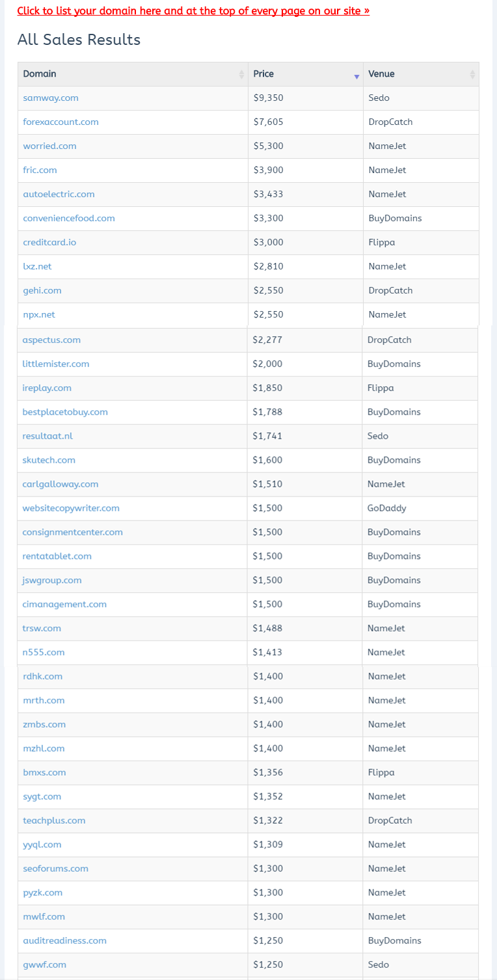Image resolution: width=497 pixels, height=980 pixels.
Task: Open teachplus.com domain link
Action: [54, 821]
